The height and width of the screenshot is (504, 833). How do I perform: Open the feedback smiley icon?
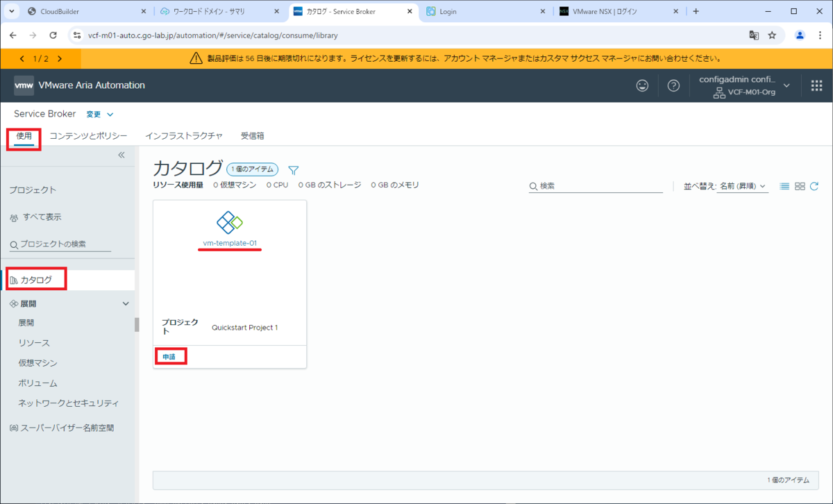643,85
